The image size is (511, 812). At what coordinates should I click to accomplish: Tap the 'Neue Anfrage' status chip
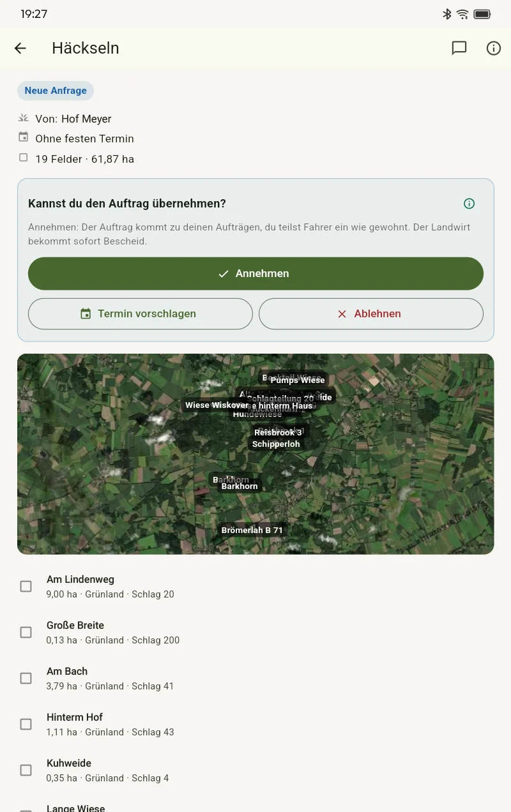[x=56, y=91]
